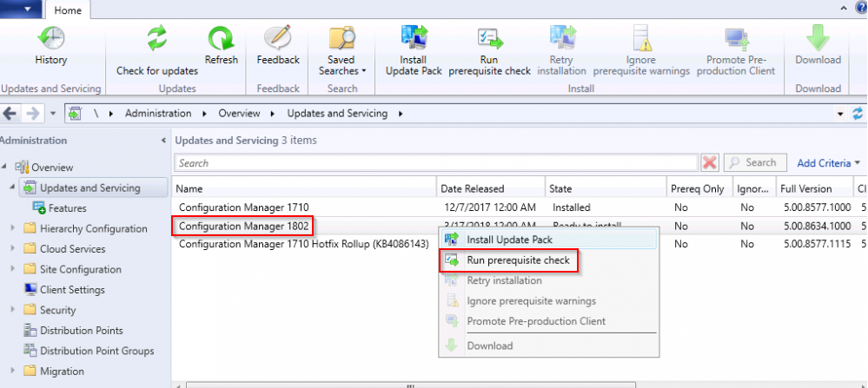Collapse the Overview tree node arrow

point(4,167)
